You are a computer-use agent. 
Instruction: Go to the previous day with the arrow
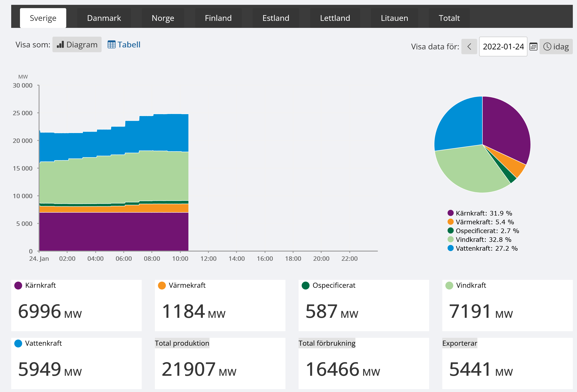469,47
